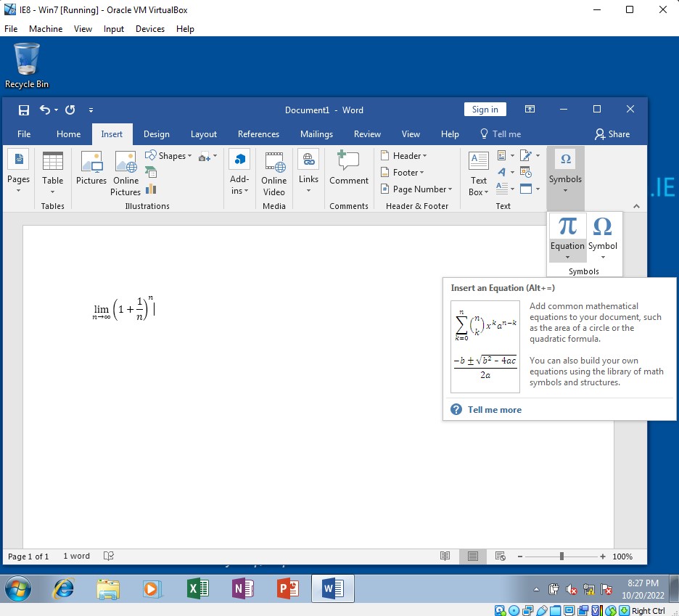679x616 pixels.
Task: Insert Pictures from the Illustrations group
Action: coord(91,168)
